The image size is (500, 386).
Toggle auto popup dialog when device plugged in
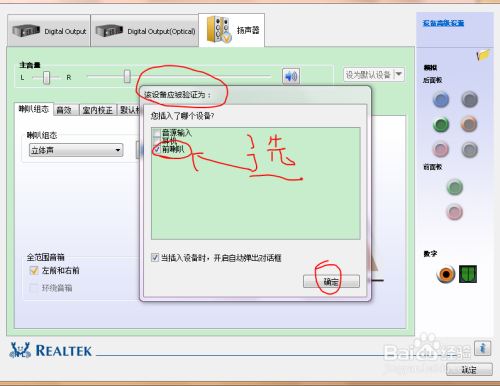pyautogui.click(x=155, y=257)
